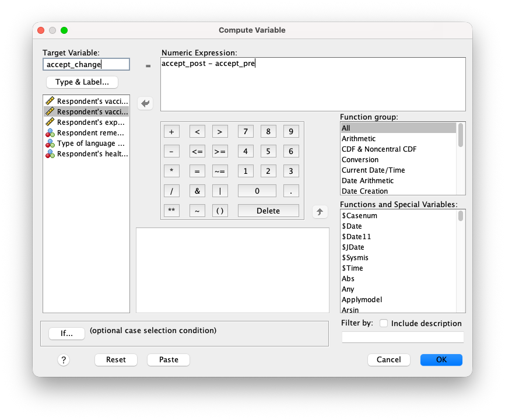The width and height of the screenshot is (505, 420).
Task: Select the Conversion function group
Action: click(398, 159)
